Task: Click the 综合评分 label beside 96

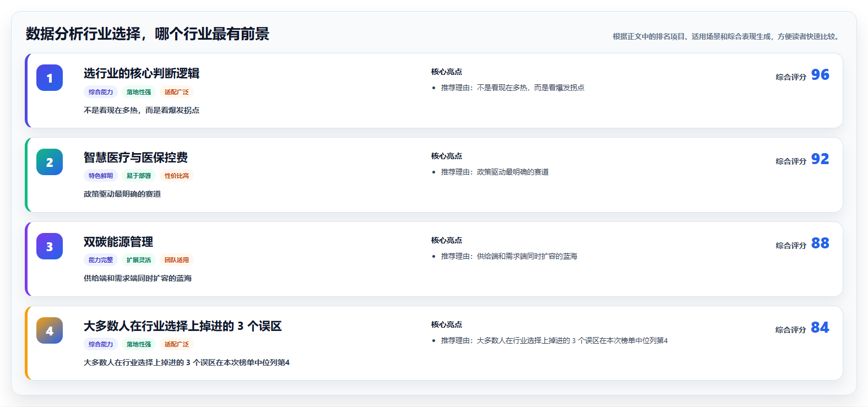Action: coord(791,77)
